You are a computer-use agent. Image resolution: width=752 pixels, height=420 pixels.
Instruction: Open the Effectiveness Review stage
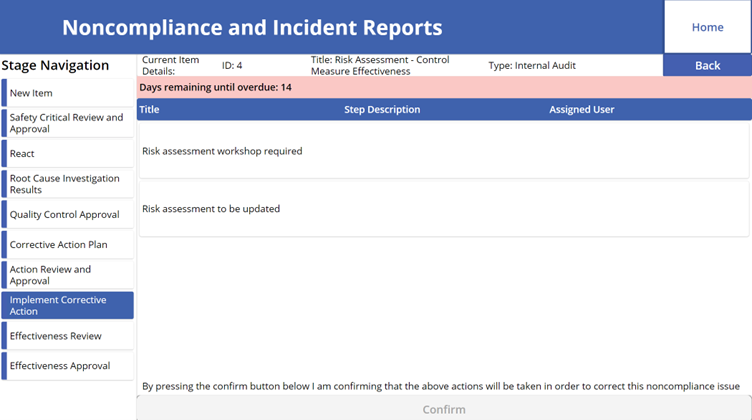pos(68,336)
